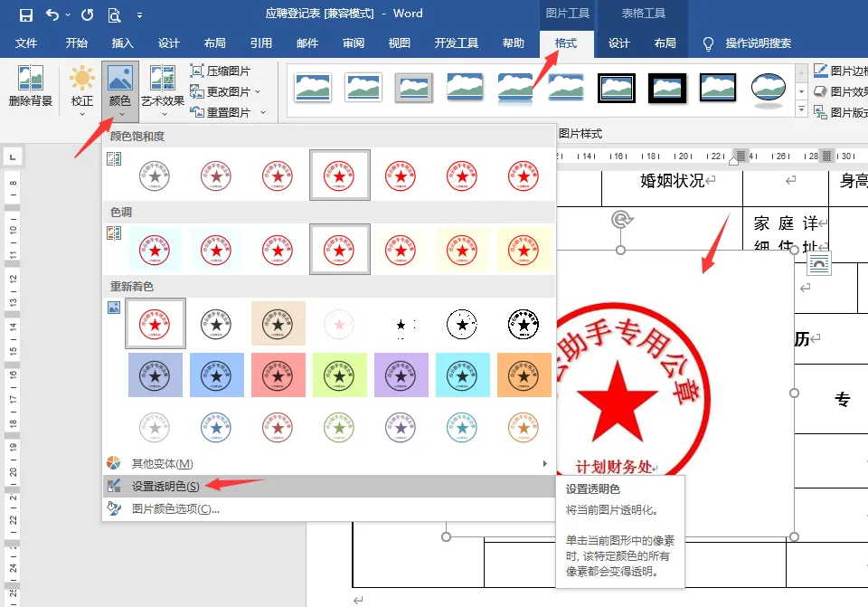Select the thick black double frame picture style
The image size is (868, 607).
(x=667, y=88)
